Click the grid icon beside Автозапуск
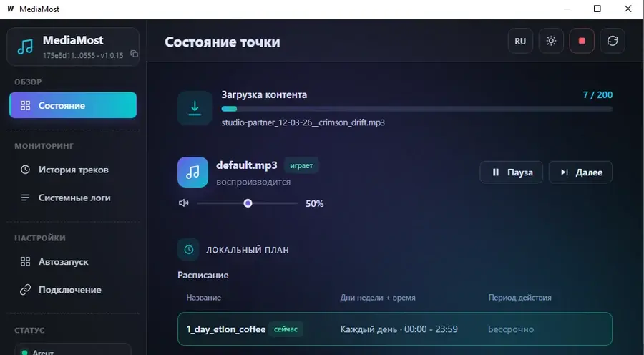The image size is (644, 355). click(x=25, y=262)
